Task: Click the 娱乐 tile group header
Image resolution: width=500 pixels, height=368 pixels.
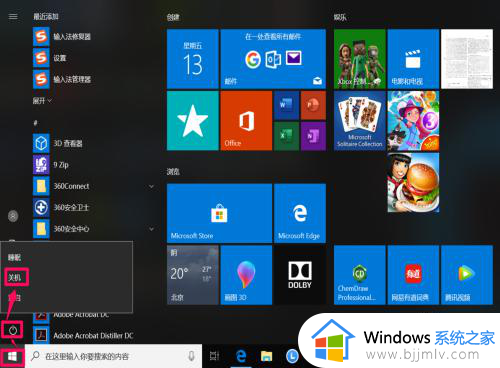Action: point(340,17)
